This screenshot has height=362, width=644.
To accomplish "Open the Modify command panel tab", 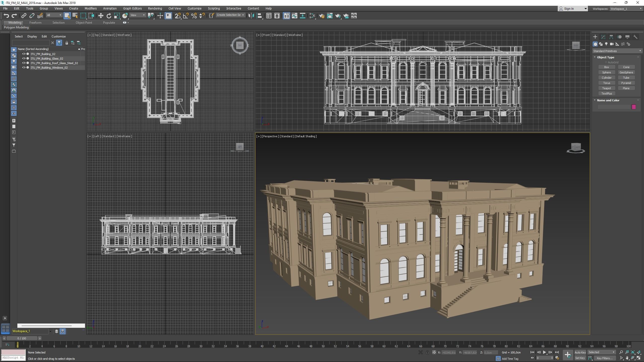I will pos(603,37).
